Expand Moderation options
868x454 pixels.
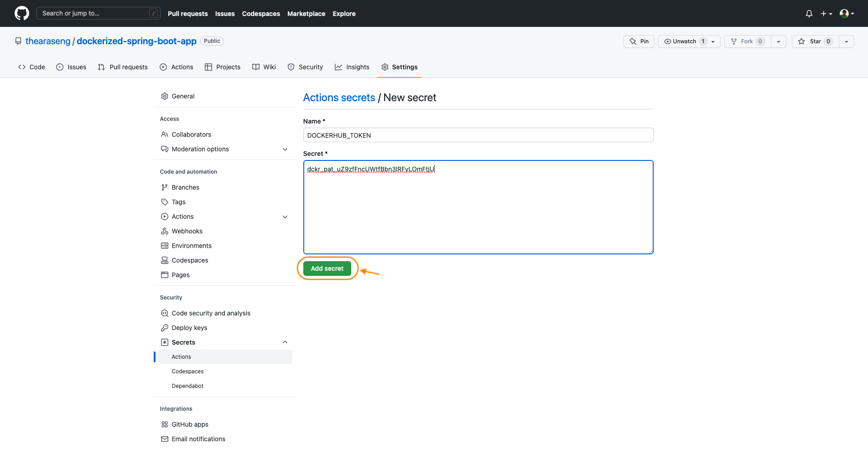225,149
